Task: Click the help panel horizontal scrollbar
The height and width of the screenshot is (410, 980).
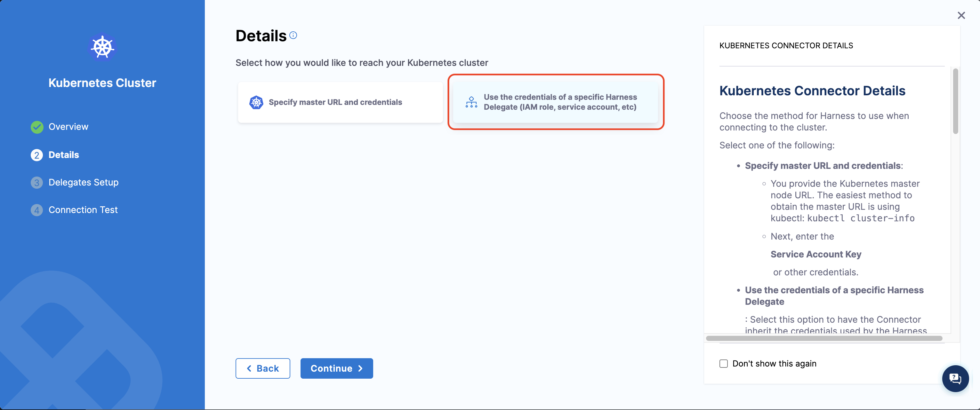Action: (823, 338)
